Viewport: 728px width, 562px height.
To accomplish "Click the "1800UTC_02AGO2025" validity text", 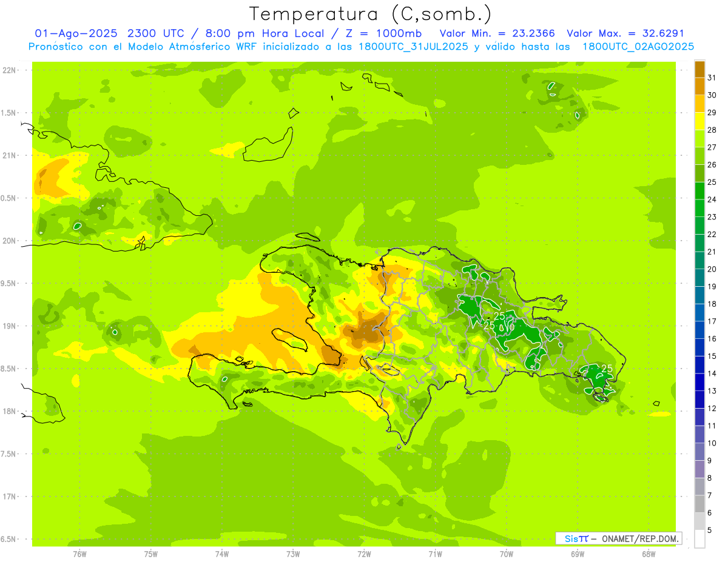I will click(638, 47).
